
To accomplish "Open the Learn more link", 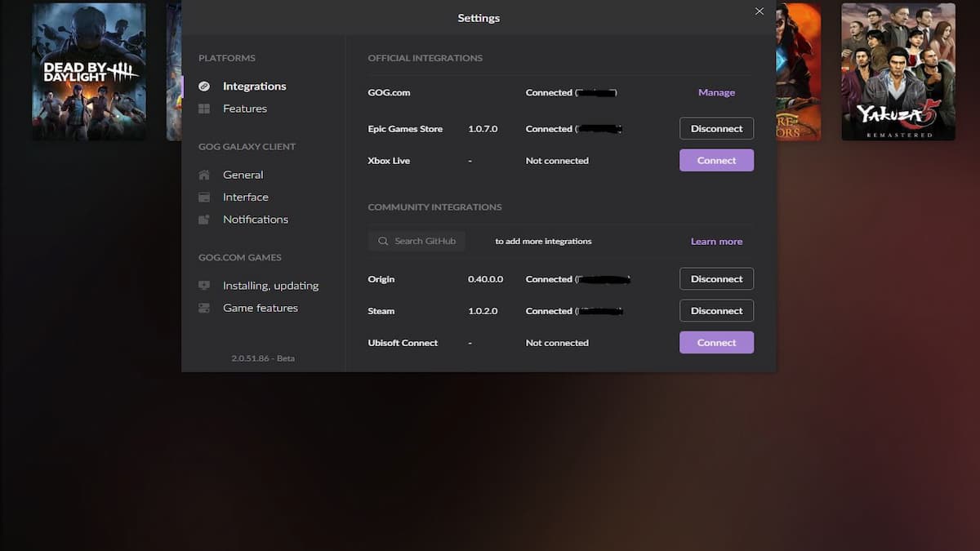I will [x=716, y=242].
